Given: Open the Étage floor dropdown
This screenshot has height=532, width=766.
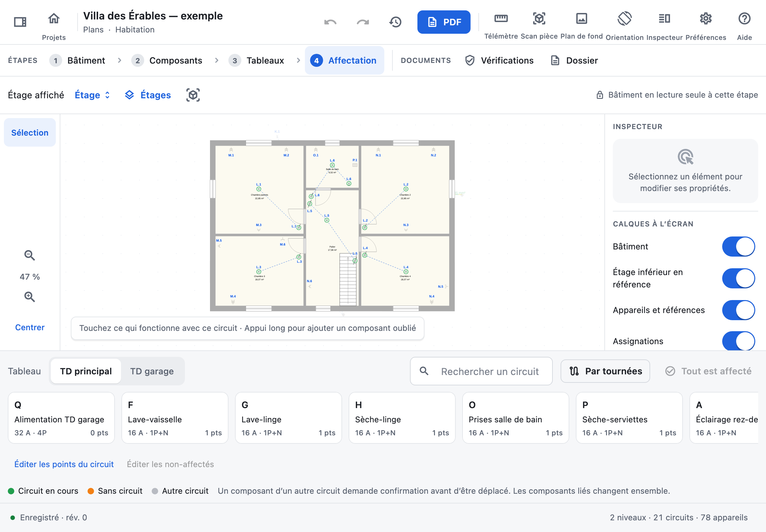Looking at the screenshot, I should 93,95.
